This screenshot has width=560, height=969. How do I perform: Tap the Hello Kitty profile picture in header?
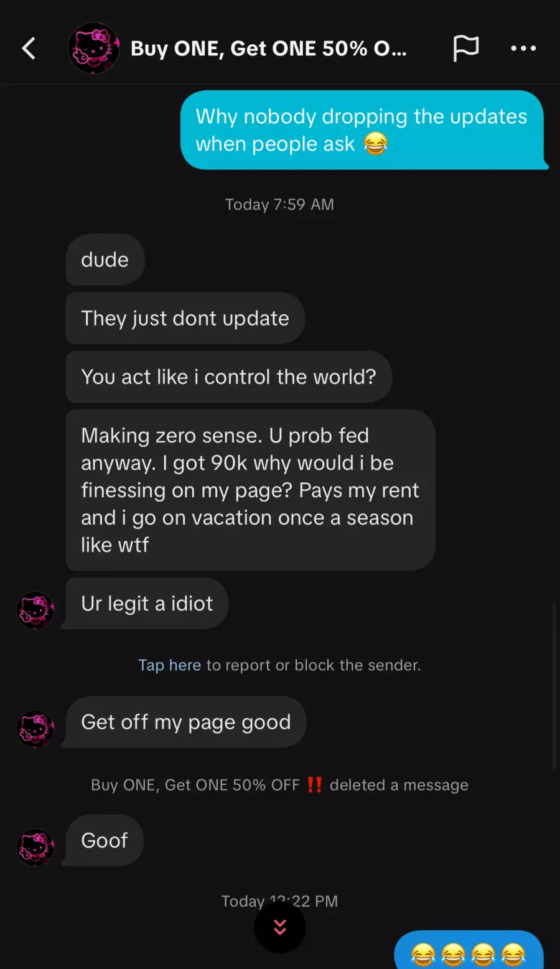click(x=93, y=48)
